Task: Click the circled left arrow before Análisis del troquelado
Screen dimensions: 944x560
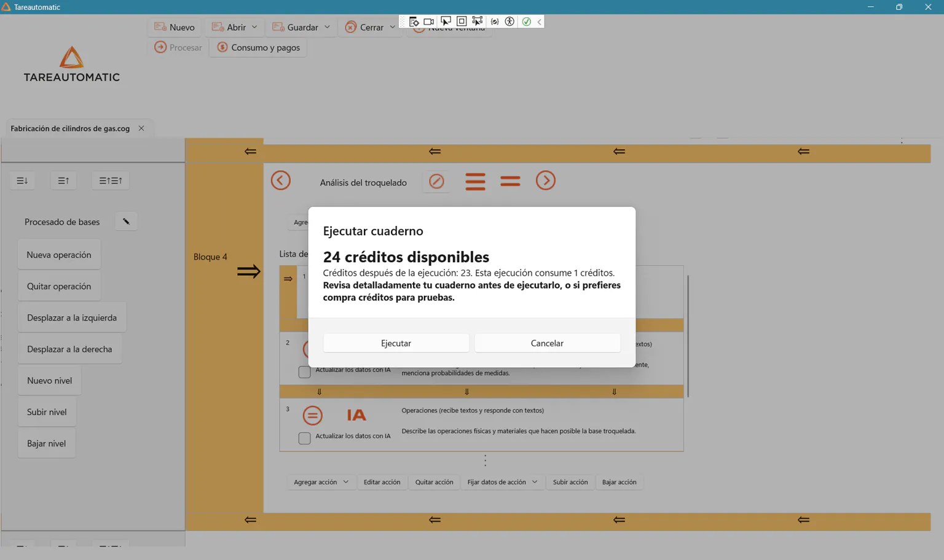Action: tap(281, 181)
